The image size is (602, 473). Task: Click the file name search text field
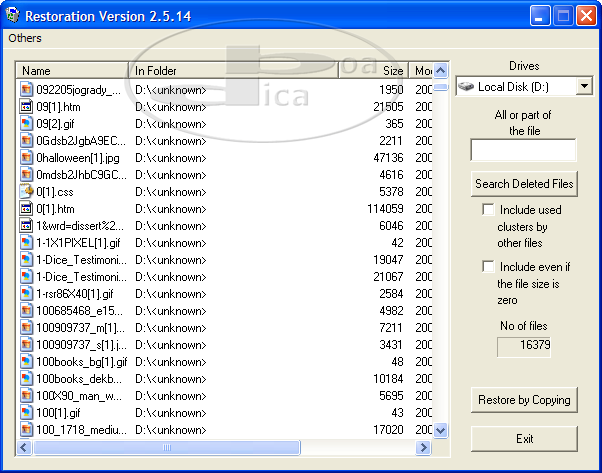[523, 150]
